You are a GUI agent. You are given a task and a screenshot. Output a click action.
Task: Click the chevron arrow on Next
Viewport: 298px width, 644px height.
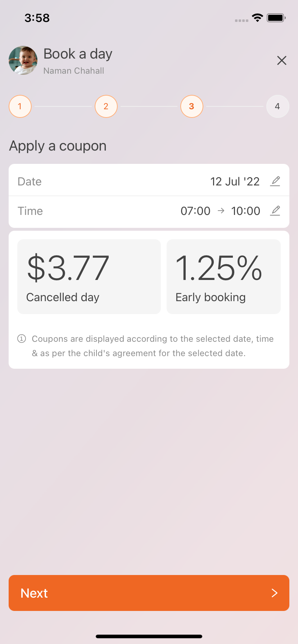275,593
